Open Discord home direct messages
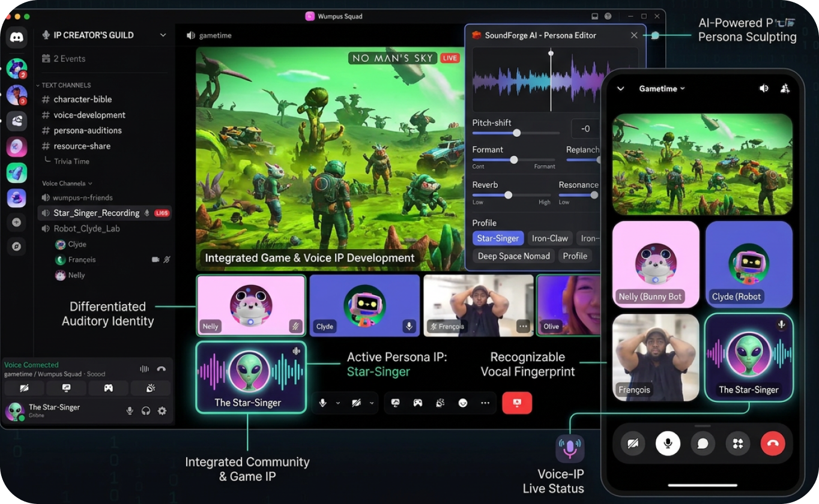 [17, 38]
